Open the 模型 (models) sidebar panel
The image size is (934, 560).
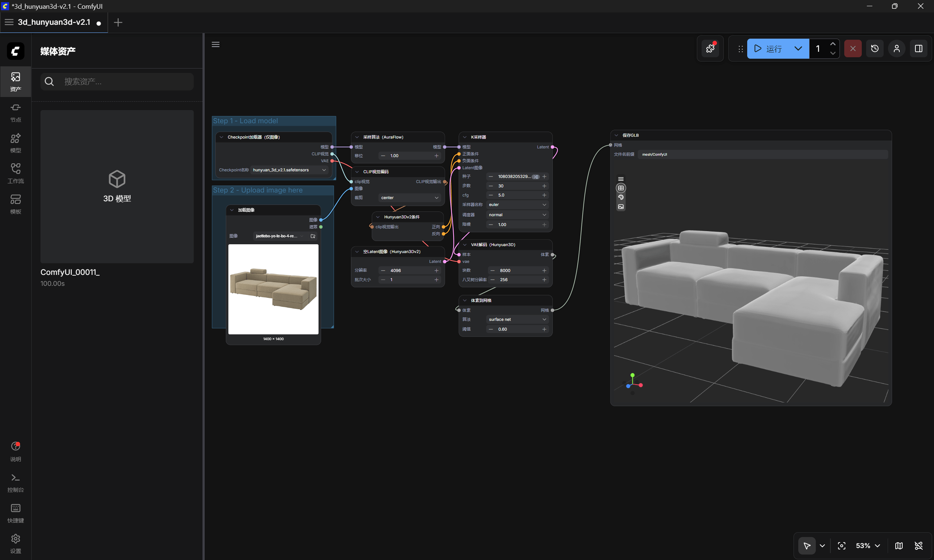[x=15, y=143]
